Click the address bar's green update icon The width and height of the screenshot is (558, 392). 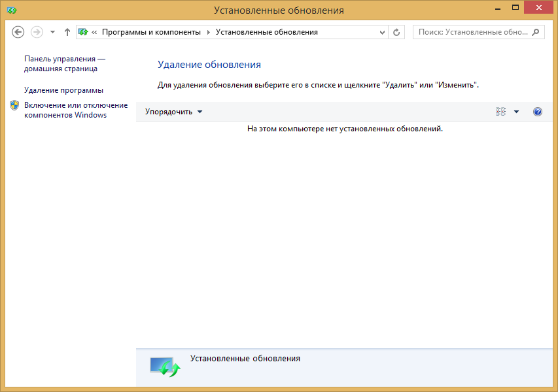(83, 32)
